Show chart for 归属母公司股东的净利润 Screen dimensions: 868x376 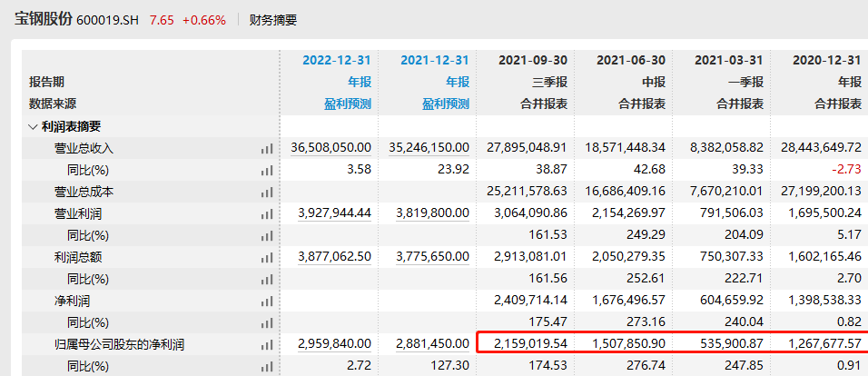coord(267,345)
